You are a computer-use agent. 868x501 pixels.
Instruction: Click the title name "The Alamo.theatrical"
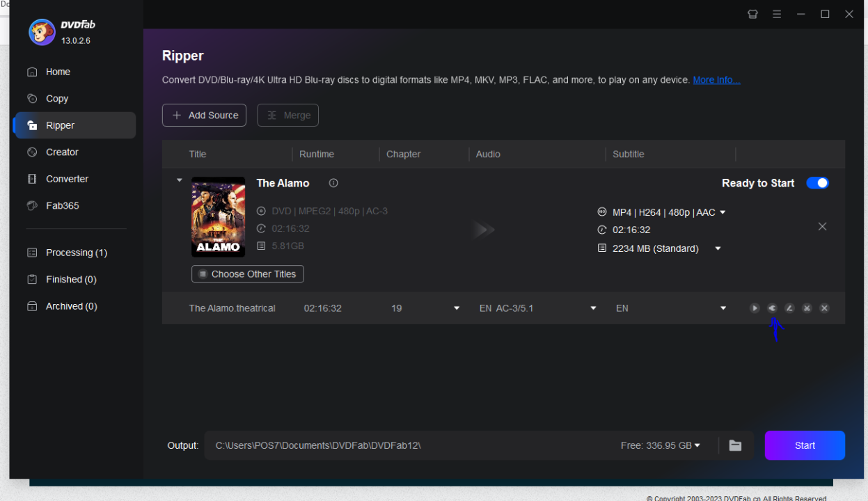coord(232,308)
